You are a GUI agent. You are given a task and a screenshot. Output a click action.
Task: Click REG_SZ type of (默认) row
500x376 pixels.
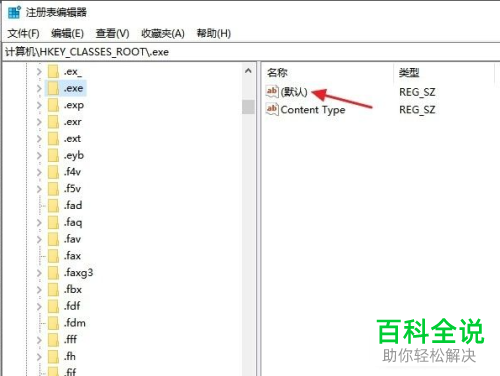pos(417,92)
